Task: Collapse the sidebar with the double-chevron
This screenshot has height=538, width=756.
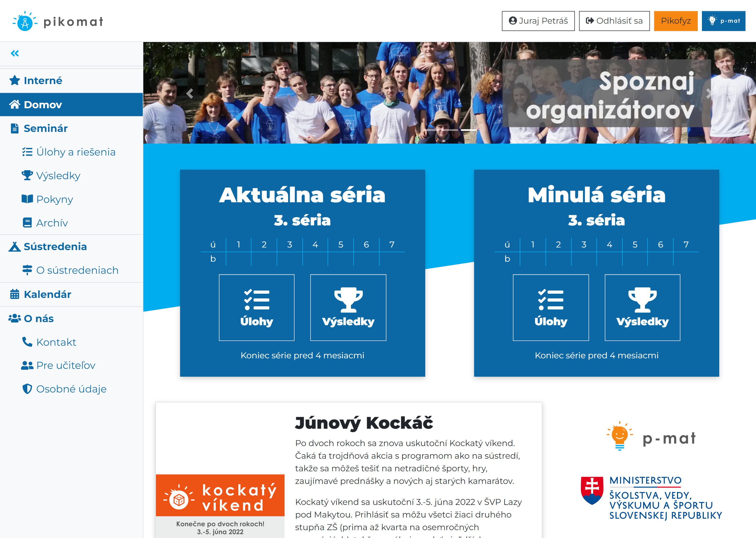Action: 14,53
